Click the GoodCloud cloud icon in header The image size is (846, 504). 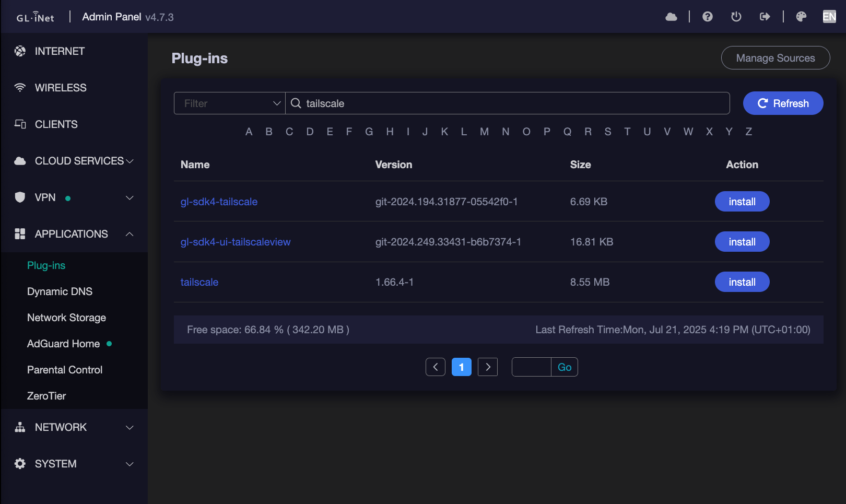[671, 17]
